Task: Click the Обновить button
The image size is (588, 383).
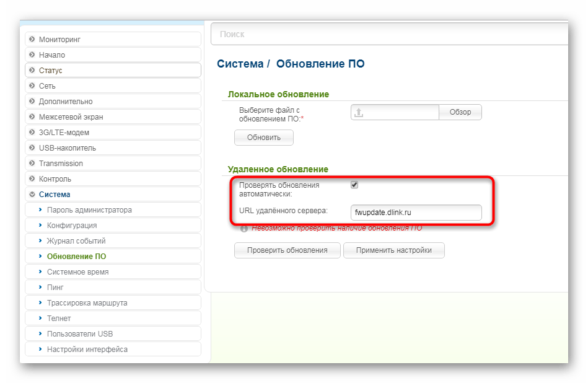Action: 263,138
